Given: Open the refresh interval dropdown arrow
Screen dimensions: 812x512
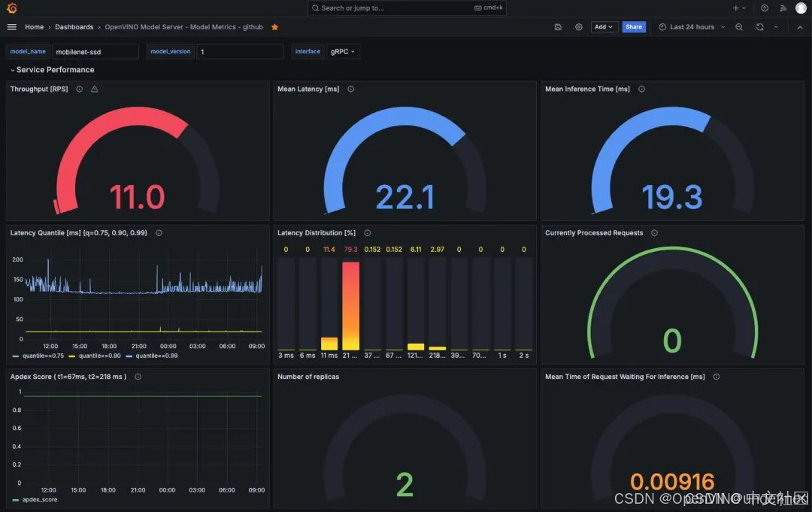Looking at the screenshot, I should point(776,27).
